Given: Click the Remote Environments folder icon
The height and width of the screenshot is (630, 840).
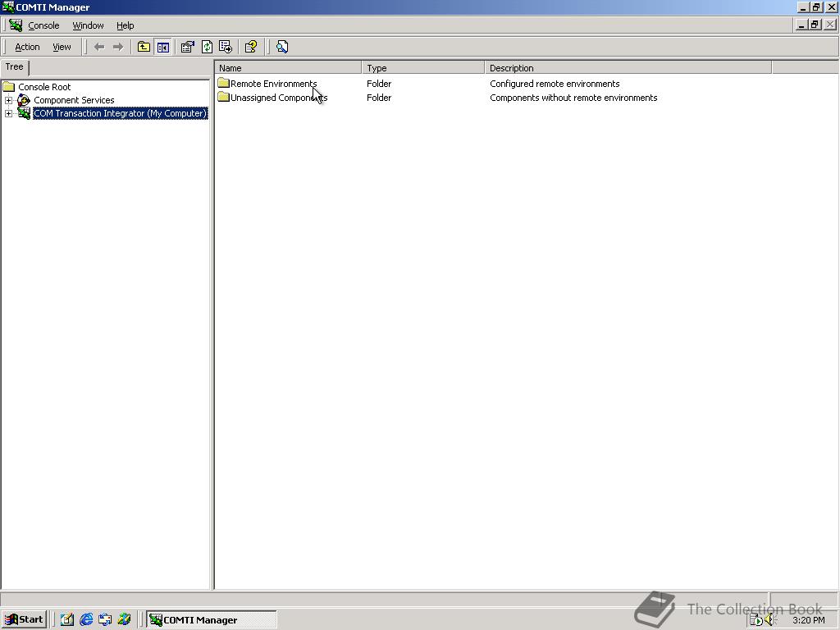Looking at the screenshot, I should tap(223, 83).
